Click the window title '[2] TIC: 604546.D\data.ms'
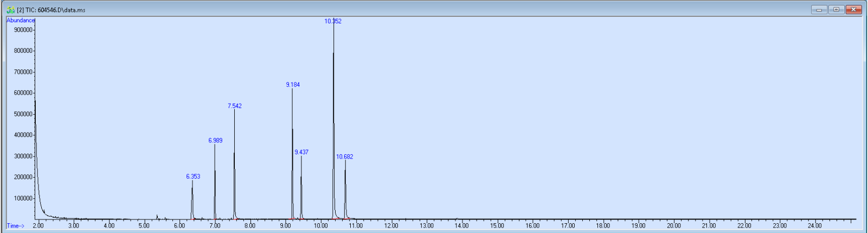Image resolution: width=868 pixels, height=233 pixels. point(51,10)
